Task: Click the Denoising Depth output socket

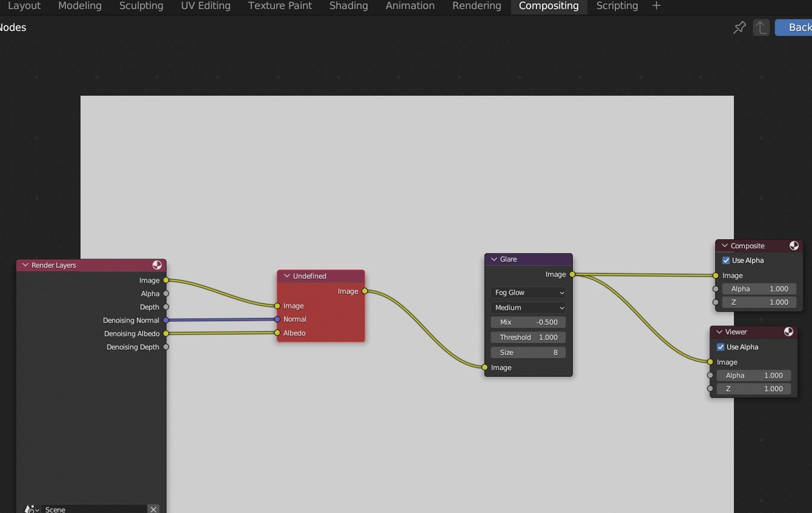Action: point(166,347)
